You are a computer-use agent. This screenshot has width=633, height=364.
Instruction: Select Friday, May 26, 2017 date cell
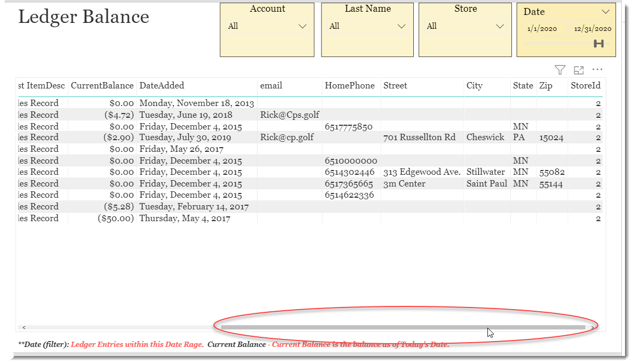pos(181,149)
